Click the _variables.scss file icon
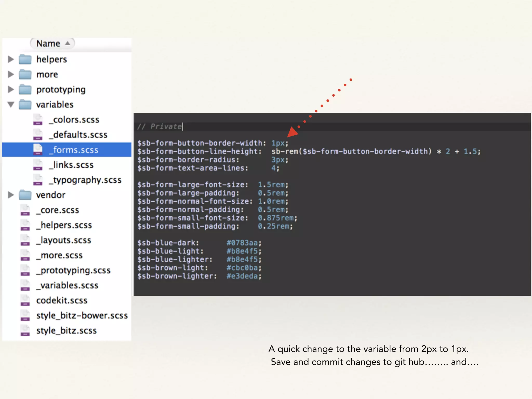 [25, 285]
